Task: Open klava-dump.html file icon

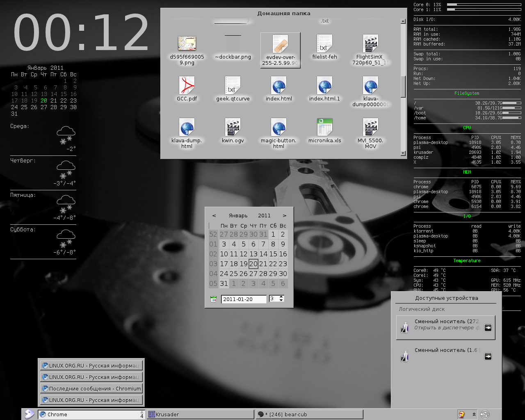Action: pos(187,127)
